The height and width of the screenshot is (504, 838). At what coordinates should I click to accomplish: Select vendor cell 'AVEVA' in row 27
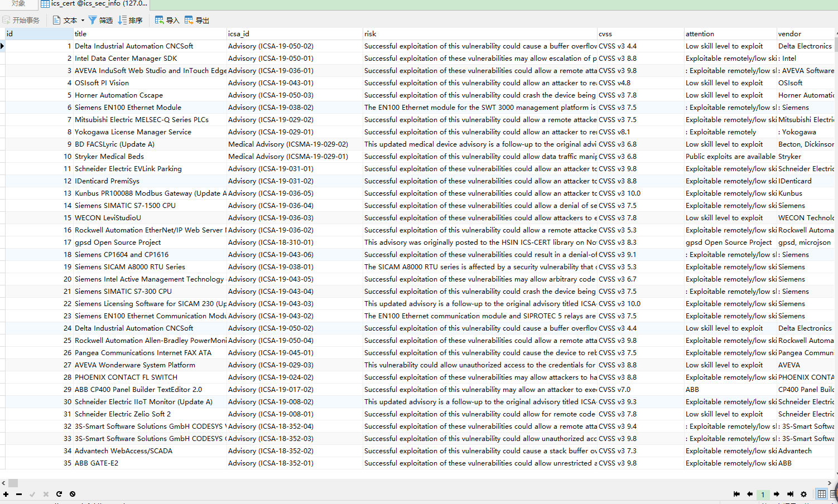[x=807, y=365]
